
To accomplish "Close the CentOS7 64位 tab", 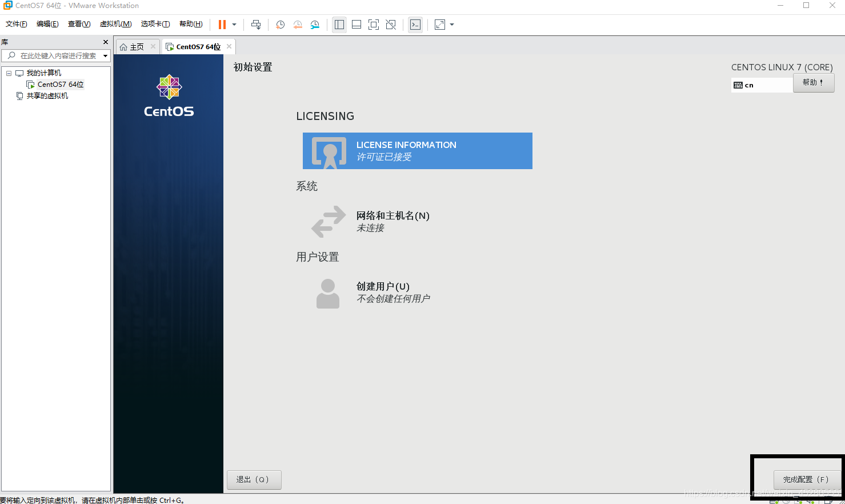I will pos(229,46).
